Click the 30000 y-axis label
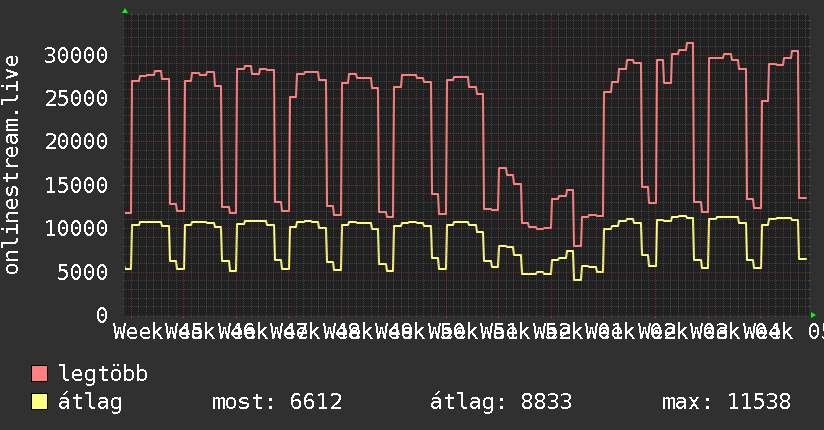The height and width of the screenshot is (430, 824). [76, 55]
